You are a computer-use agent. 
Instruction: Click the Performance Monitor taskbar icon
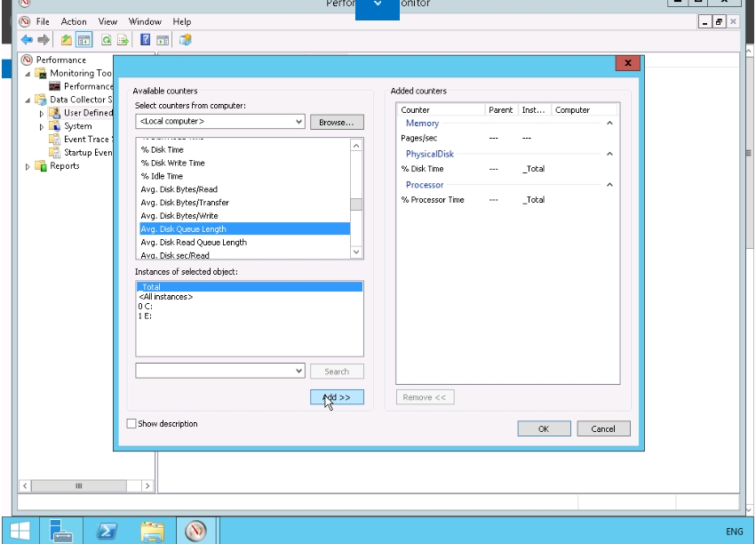coord(196,531)
